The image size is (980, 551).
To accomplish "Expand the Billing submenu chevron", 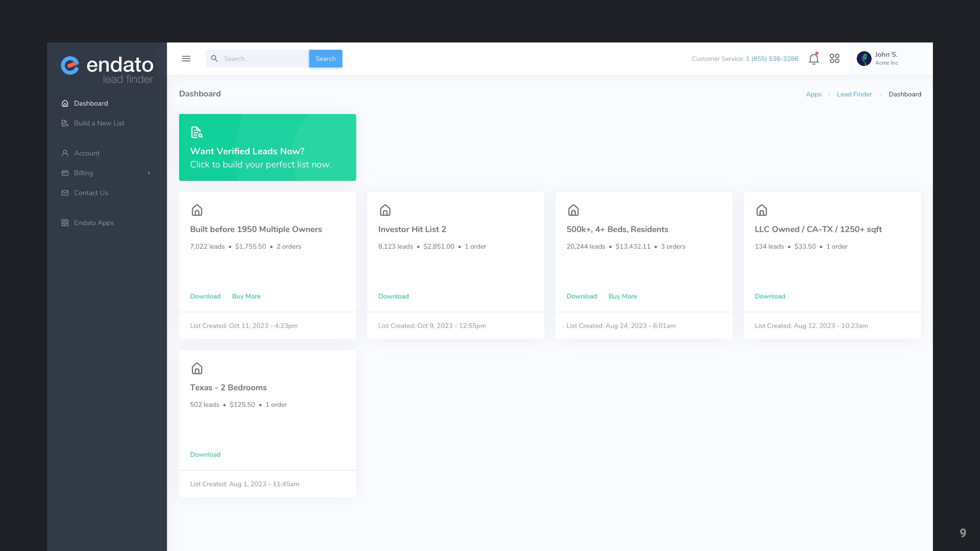I will pos(149,173).
